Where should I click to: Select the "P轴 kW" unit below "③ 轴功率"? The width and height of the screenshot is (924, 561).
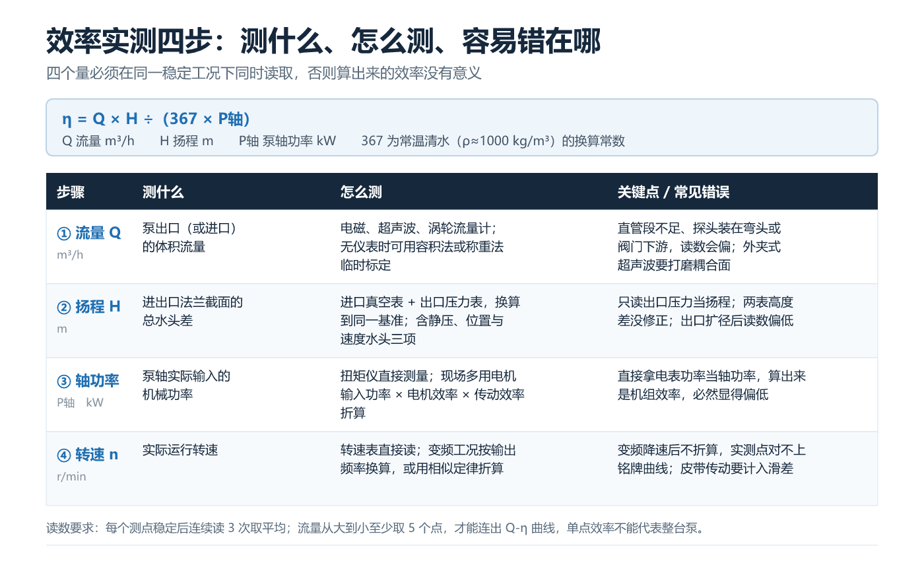[80, 403]
